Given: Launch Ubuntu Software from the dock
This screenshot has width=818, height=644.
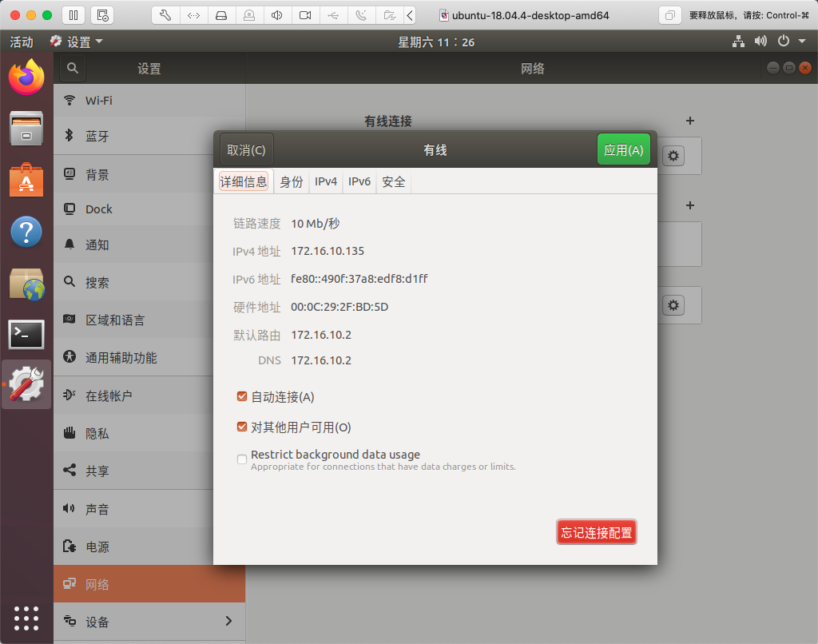Looking at the screenshot, I should click(26, 180).
